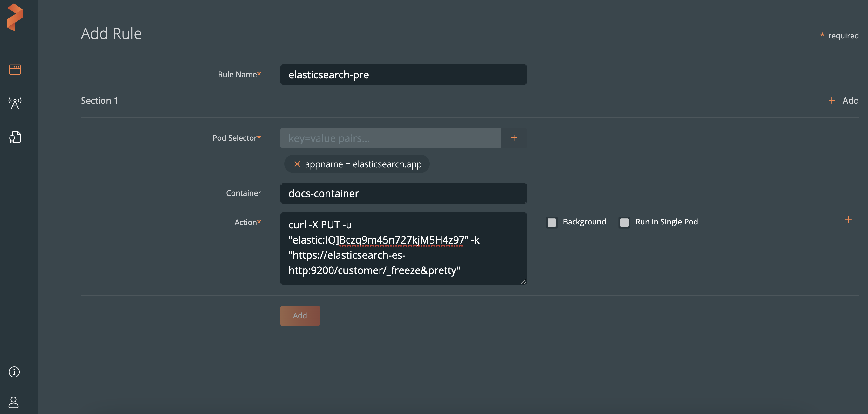Click the info icon in sidebar
This screenshot has height=414, width=868.
tap(14, 372)
